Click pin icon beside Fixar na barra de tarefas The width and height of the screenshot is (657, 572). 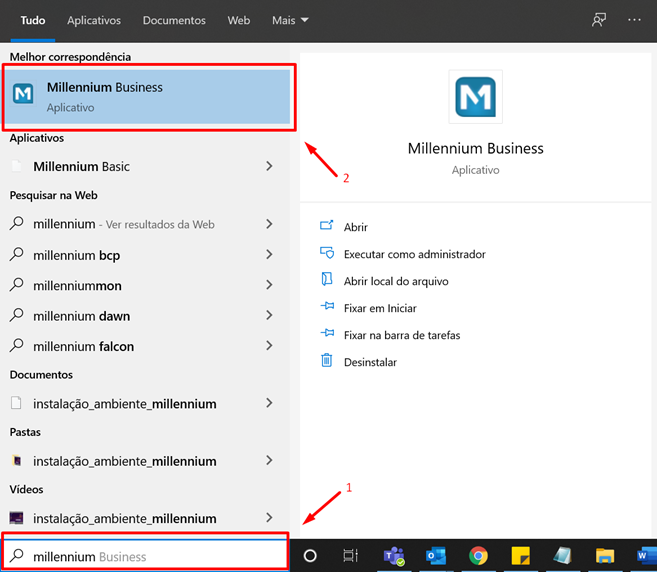click(x=327, y=333)
